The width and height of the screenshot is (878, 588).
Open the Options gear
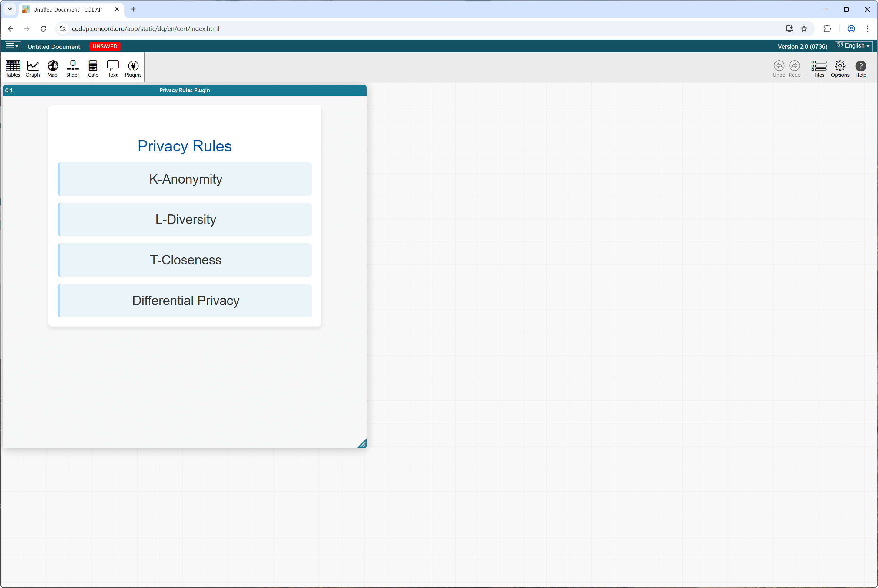[x=840, y=69]
